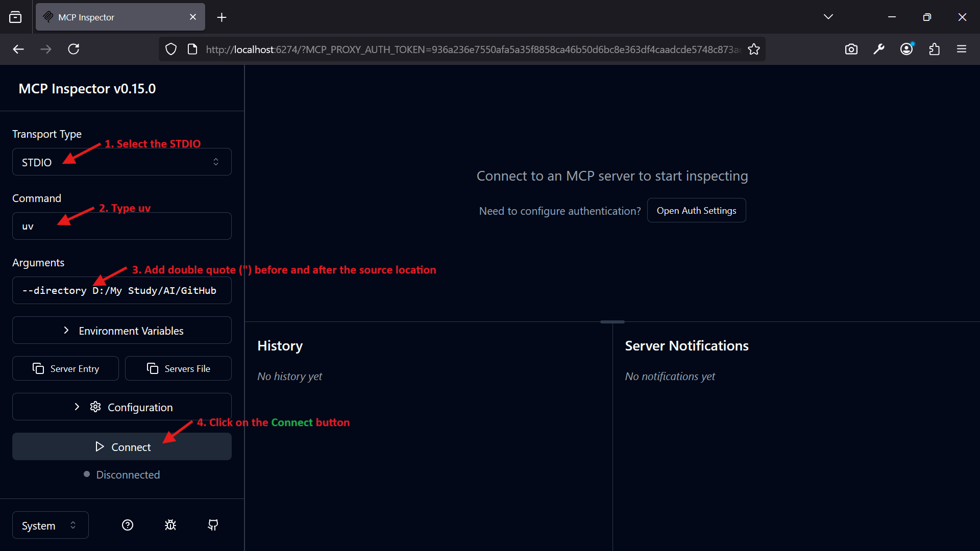Click the browser back arrow
This screenshot has width=980, height=551.
click(x=18, y=49)
